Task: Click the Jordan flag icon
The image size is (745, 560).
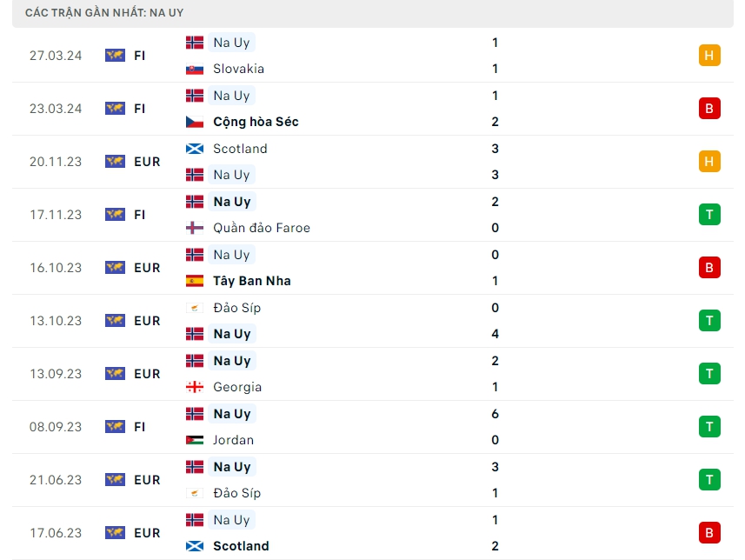Action: pyautogui.click(x=195, y=440)
